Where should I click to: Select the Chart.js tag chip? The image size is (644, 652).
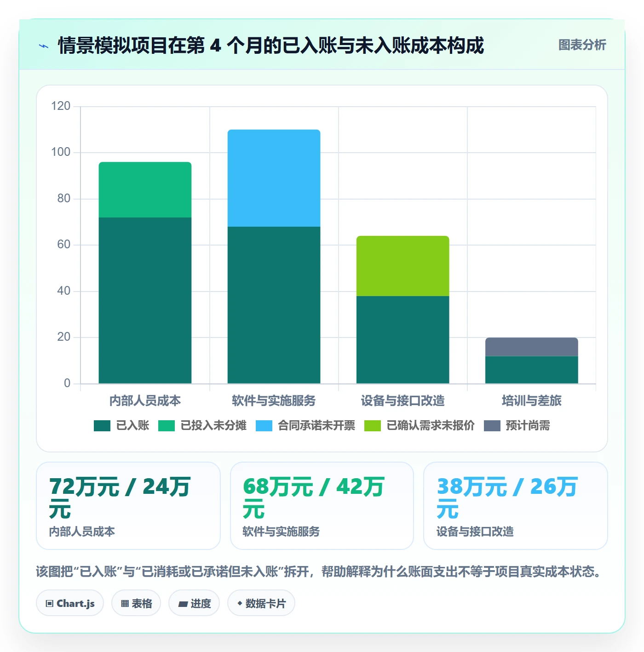click(x=70, y=603)
